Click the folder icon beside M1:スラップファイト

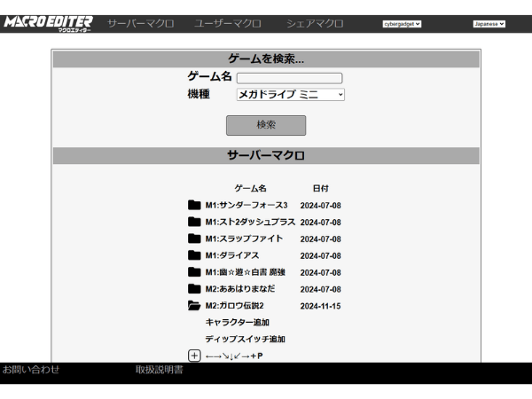194,239
